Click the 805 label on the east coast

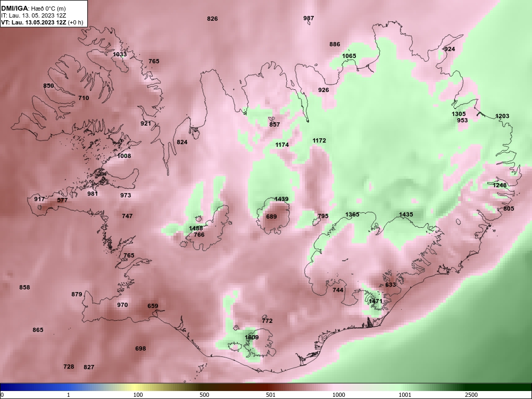509,209
